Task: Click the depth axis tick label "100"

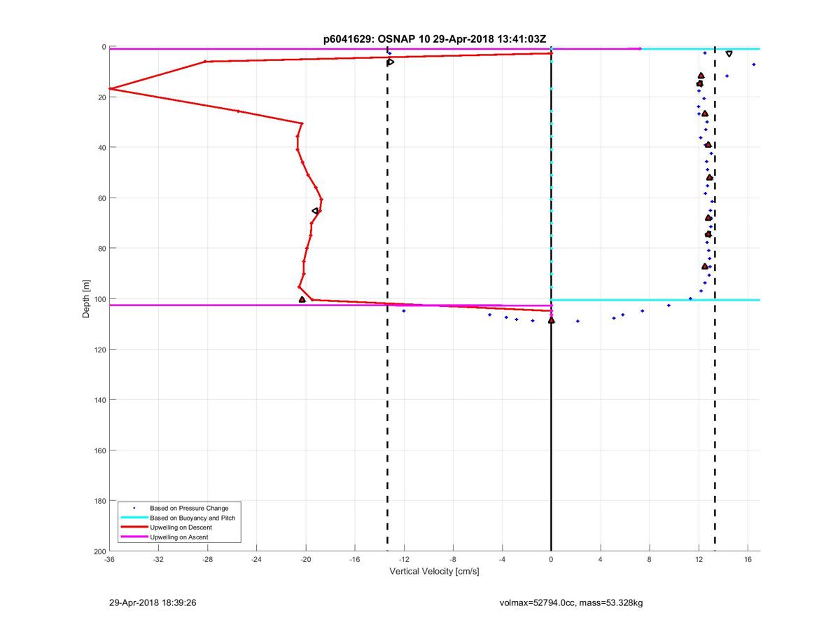Action: (x=99, y=299)
